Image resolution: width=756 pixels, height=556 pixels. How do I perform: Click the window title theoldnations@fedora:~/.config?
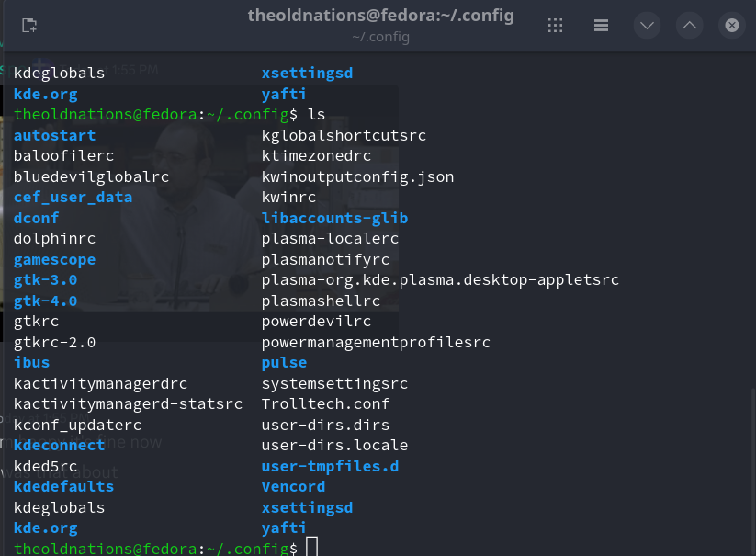click(x=380, y=16)
